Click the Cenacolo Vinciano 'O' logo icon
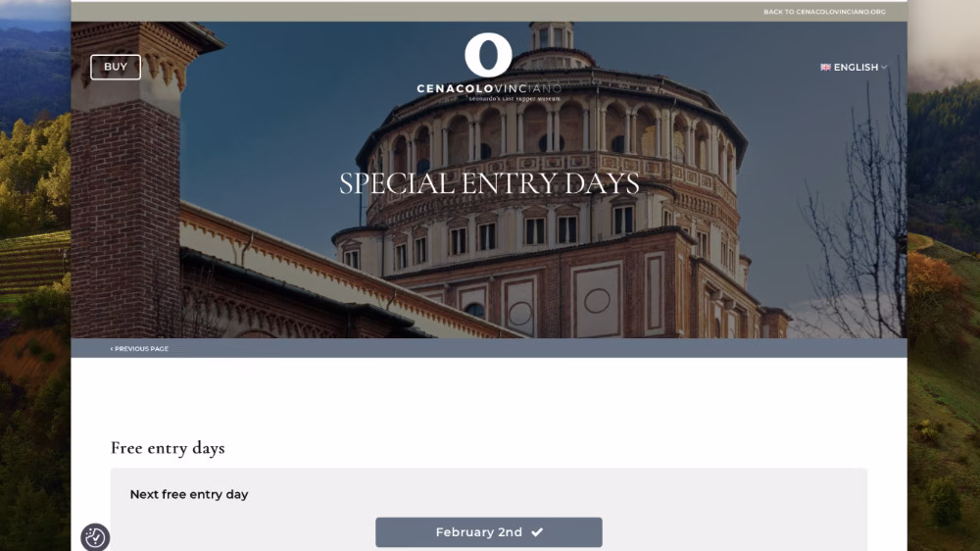 [488, 55]
